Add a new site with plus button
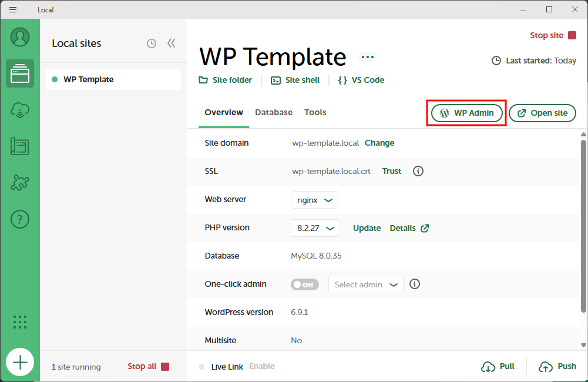The height and width of the screenshot is (382, 588). click(x=20, y=362)
